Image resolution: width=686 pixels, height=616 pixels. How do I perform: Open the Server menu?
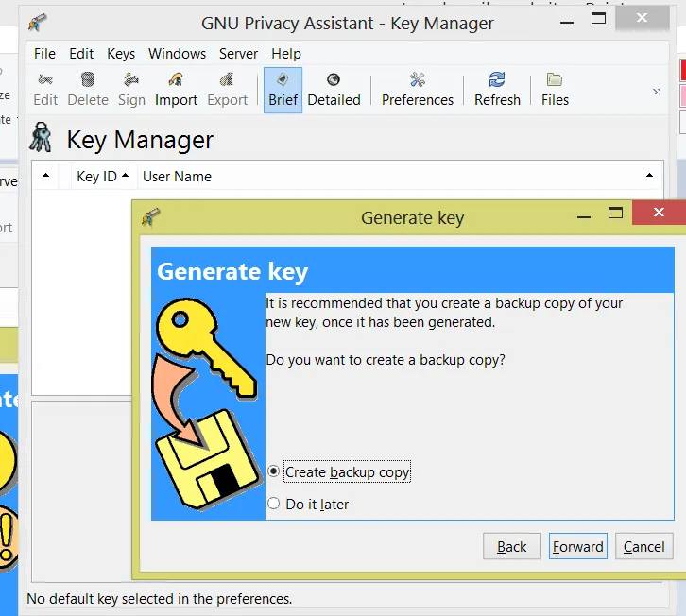point(238,54)
